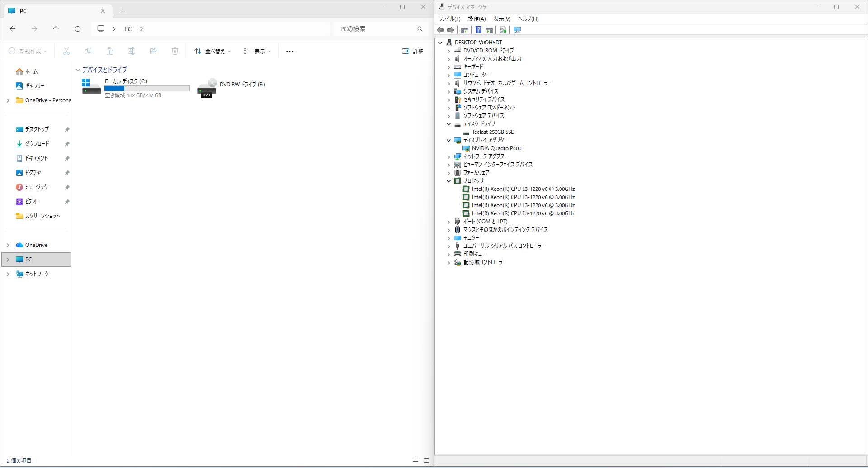Click scan for hardware changes icon

click(517, 30)
